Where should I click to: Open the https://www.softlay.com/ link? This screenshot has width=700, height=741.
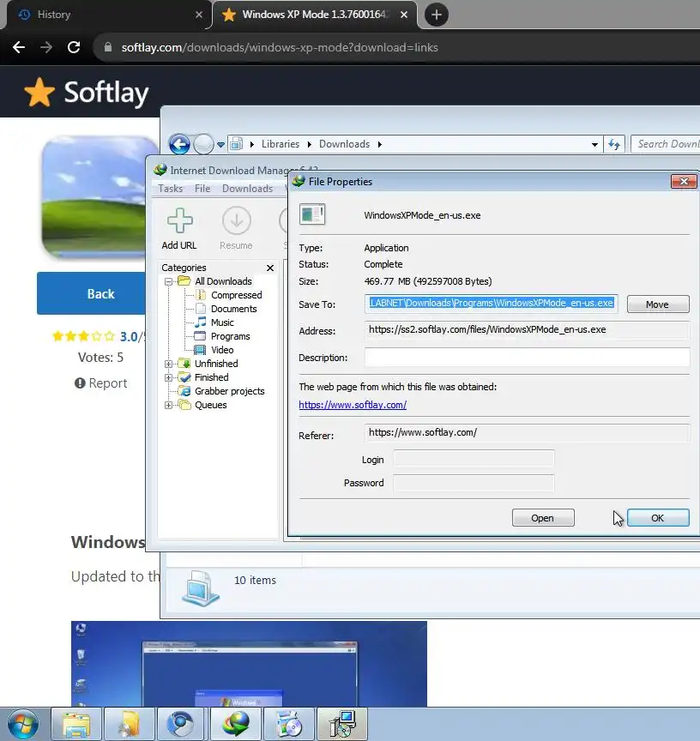[x=353, y=405]
